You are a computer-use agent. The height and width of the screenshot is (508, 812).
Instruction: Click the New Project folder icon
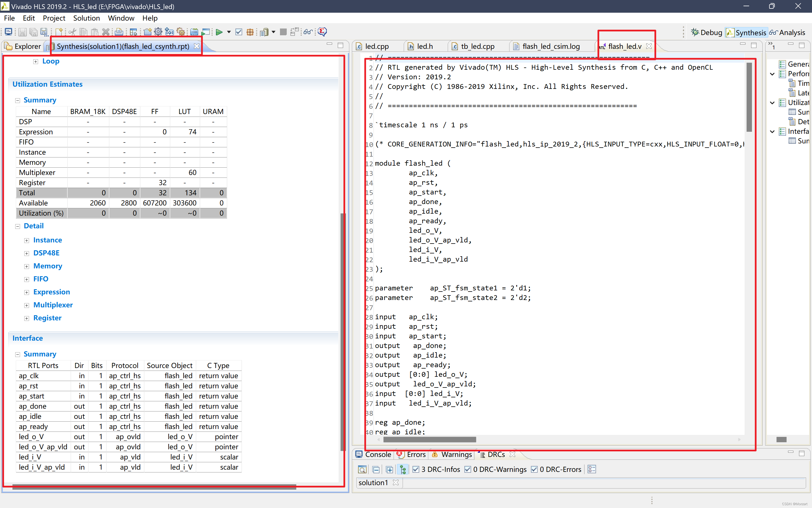pyautogui.click(x=147, y=32)
